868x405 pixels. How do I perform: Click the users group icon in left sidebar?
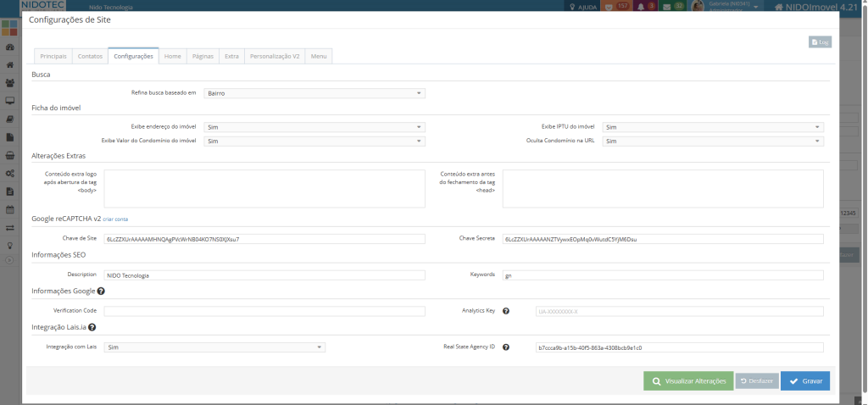tap(9, 83)
